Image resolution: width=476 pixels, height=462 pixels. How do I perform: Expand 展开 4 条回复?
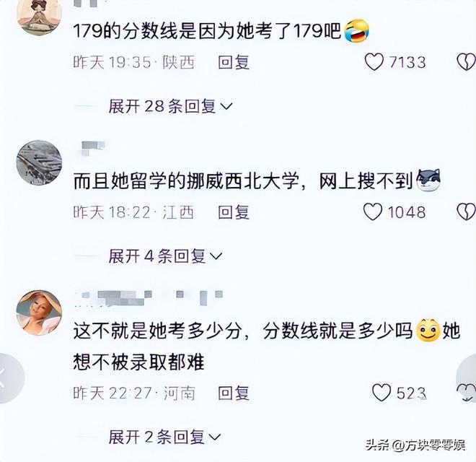click(x=165, y=256)
